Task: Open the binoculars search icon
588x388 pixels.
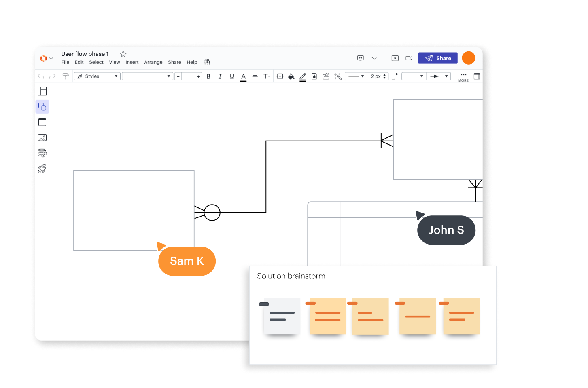Action: (207, 62)
